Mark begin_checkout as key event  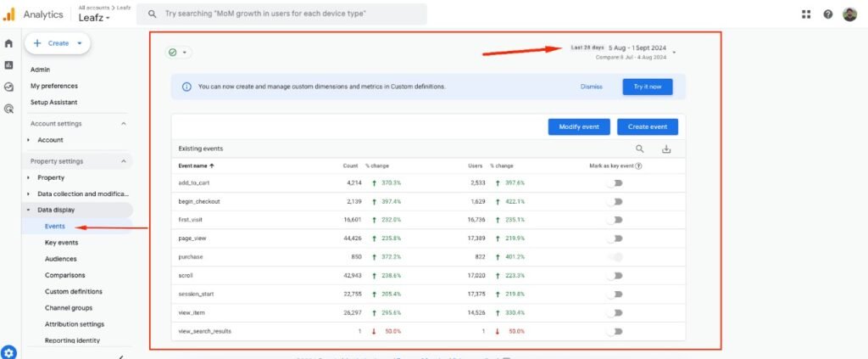(615, 201)
